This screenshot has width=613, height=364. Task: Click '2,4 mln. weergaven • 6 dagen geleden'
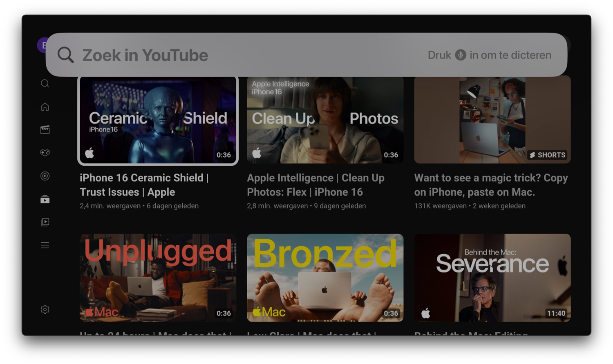tap(139, 206)
